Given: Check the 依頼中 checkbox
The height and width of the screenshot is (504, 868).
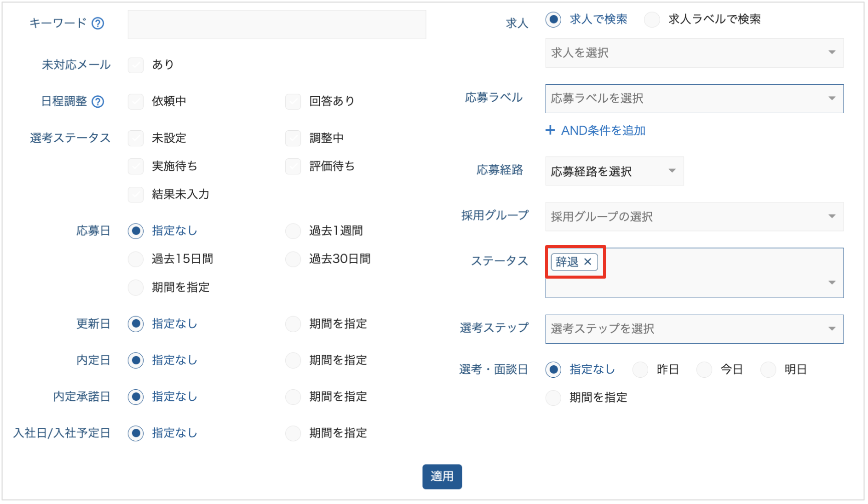Looking at the screenshot, I should click(136, 102).
